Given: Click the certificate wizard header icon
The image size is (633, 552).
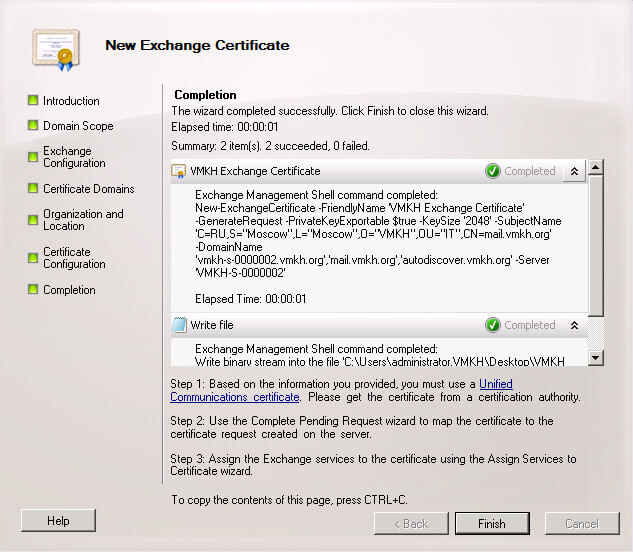Looking at the screenshot, I should [x=56, y=50].
